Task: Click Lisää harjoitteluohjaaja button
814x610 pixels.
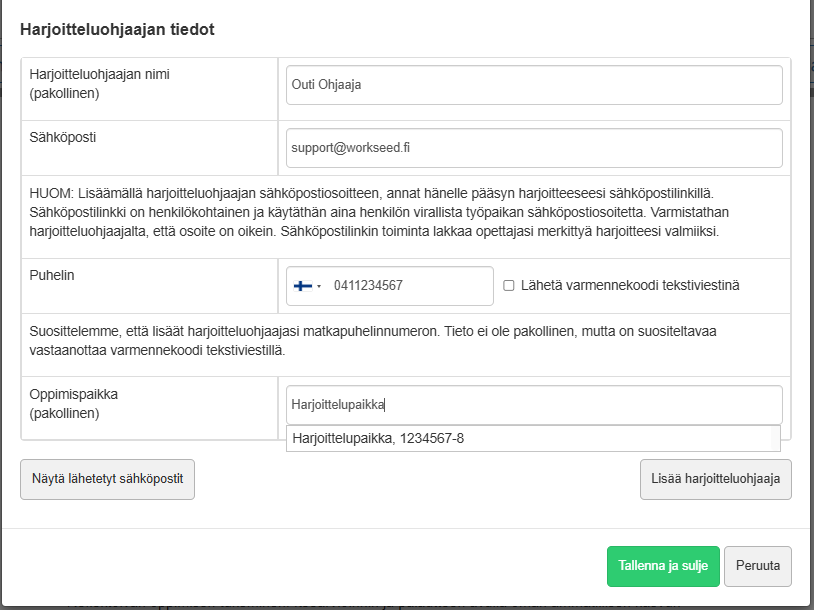Action: [716, 479]
